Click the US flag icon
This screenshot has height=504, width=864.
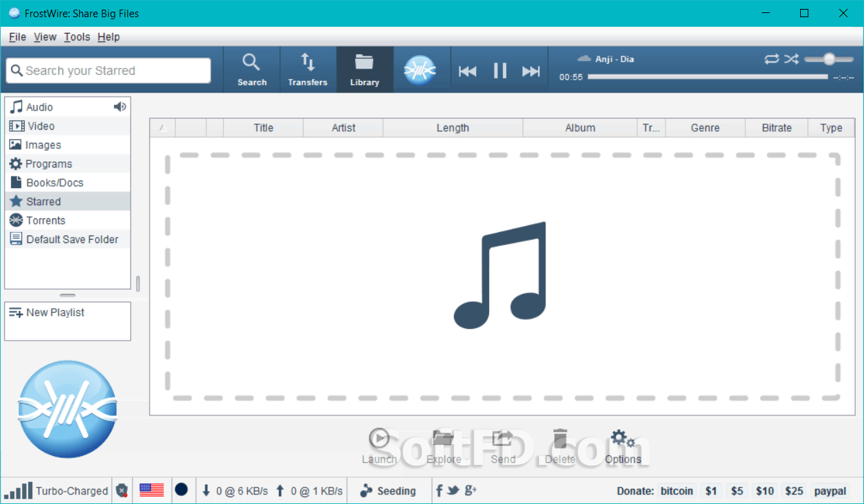click(x=152, y=490)
